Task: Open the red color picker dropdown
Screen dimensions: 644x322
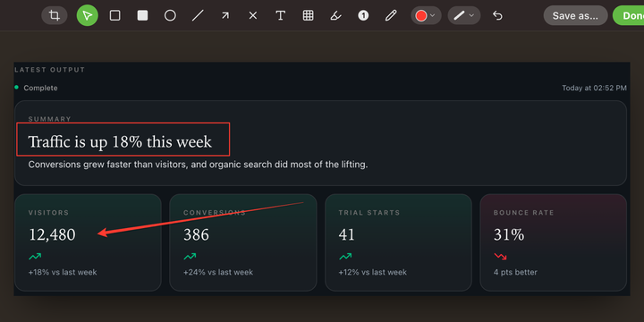Action: tap(426, 15)
